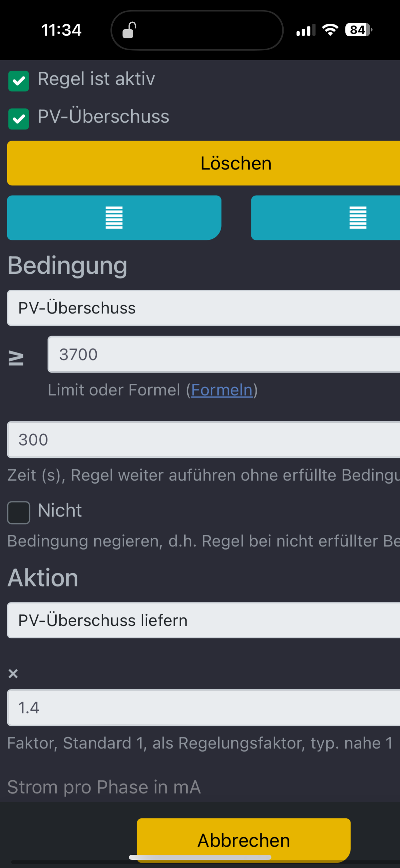Open the Bedingung 'PV-Überschuss' dropdown
This screenshot has height=868, width=400.
(x=204, y=308)
